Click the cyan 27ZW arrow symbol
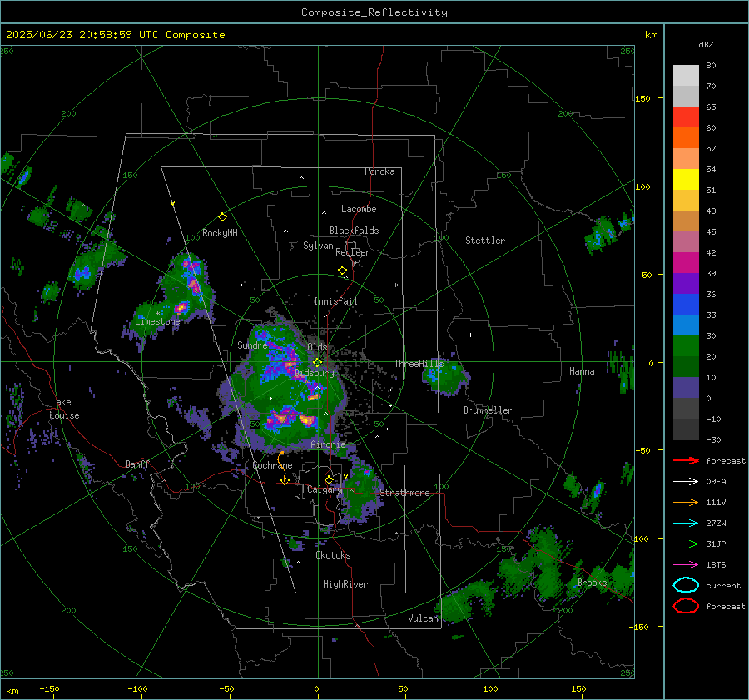Viewport: 749px width, 700px height. (x=686, y=523)
